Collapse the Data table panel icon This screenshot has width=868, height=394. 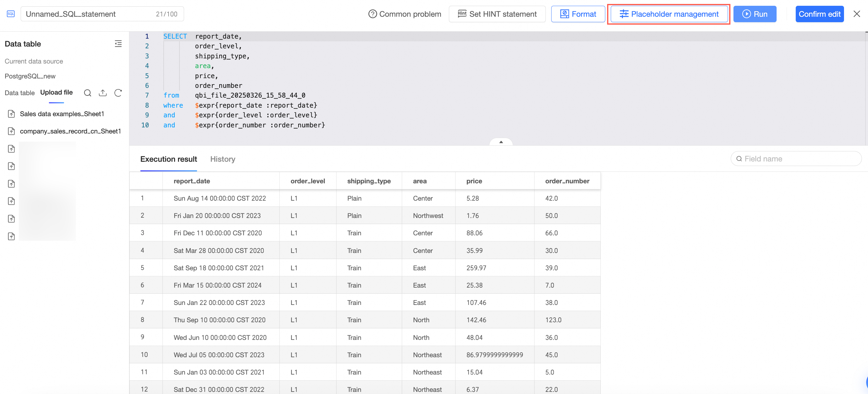coord(118,43)
